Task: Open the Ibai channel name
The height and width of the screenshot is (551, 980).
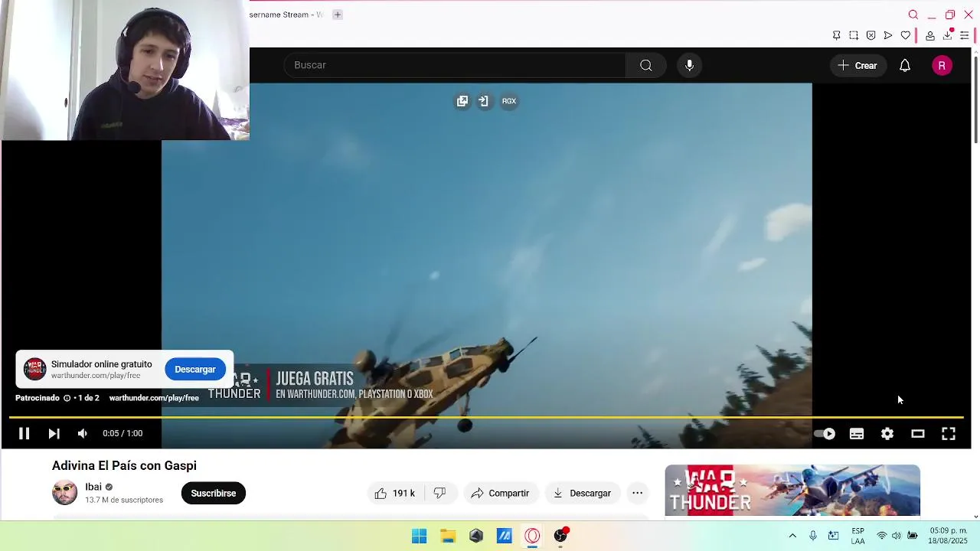Action: [93, 487]
